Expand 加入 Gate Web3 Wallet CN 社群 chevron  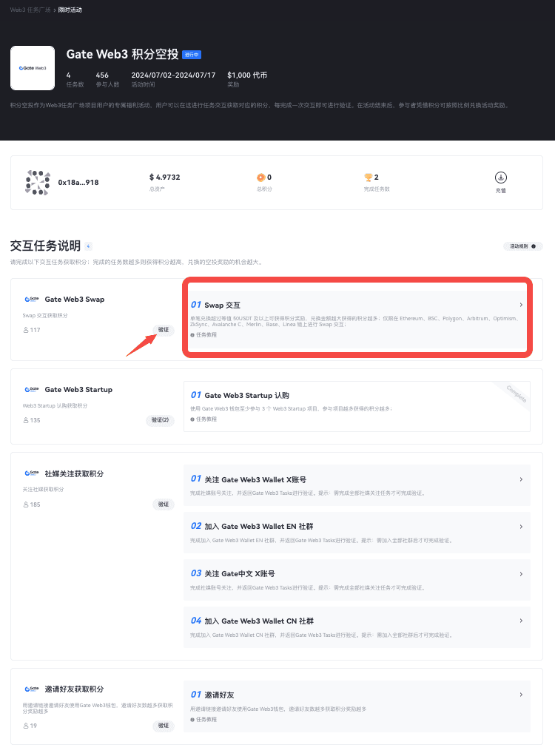pos(521,621)
